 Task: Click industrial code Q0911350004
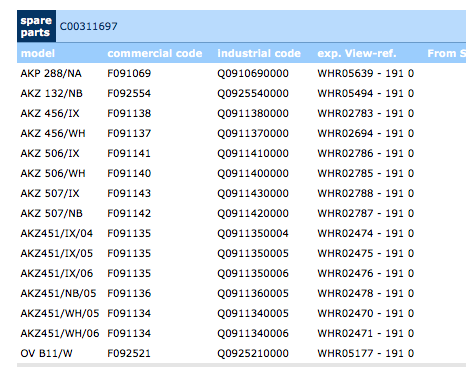coord(253,233)
